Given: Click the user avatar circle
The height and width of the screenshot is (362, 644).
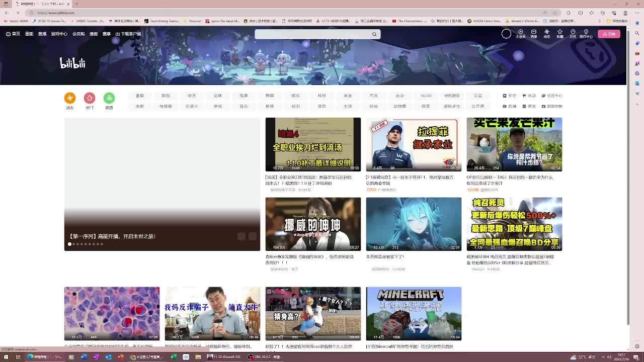Looking at the screenshot, I should 506,34.
